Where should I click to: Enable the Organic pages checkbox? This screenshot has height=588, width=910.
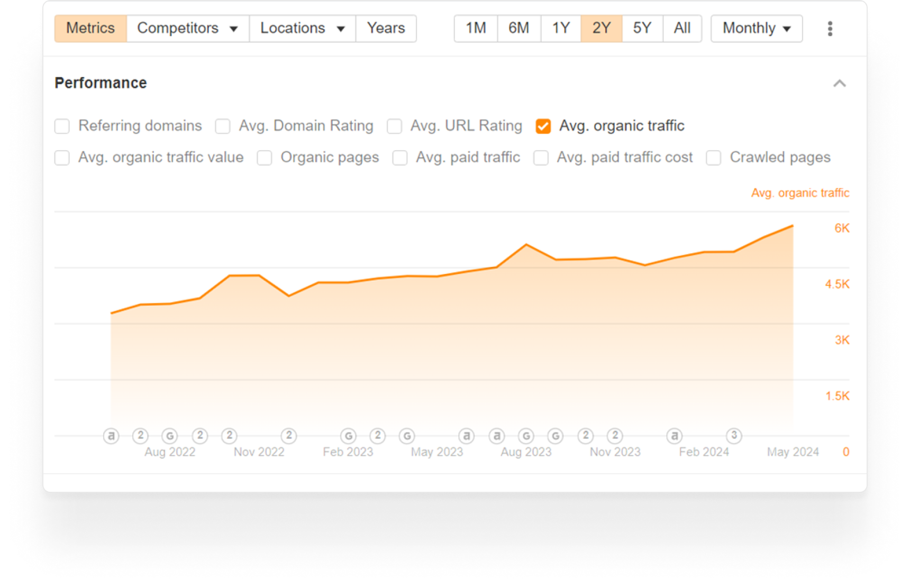265,158
